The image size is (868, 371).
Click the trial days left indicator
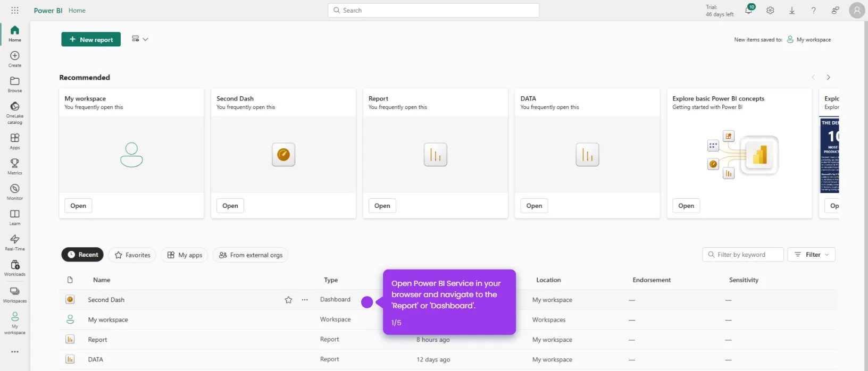[x=719, y=11]
